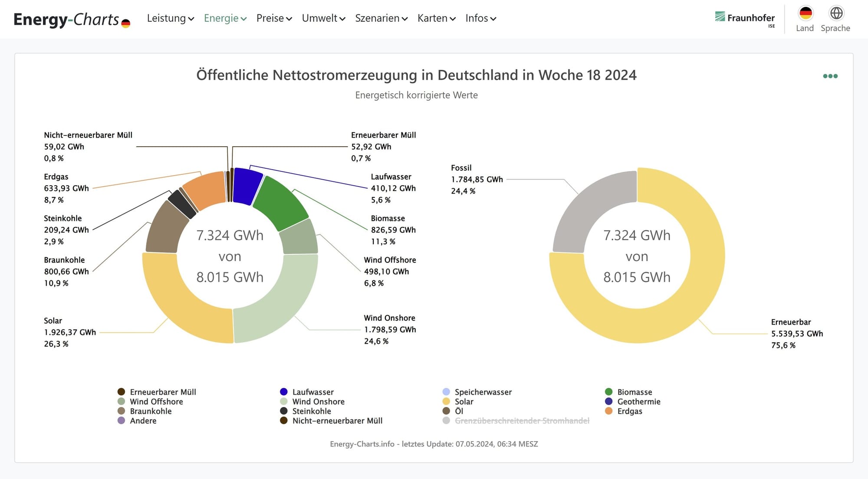Open the Karten menu

coord(436,18)
